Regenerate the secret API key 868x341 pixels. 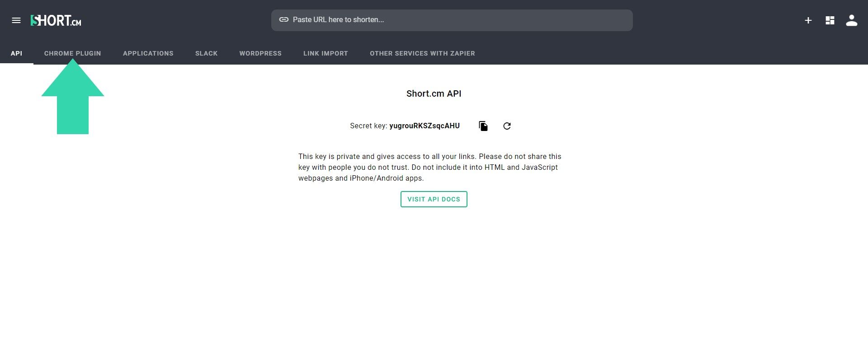click(x=507, y=126)
